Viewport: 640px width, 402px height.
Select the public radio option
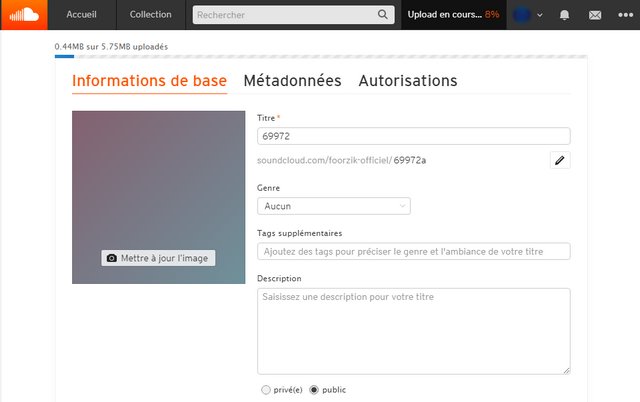pos(314,389)
